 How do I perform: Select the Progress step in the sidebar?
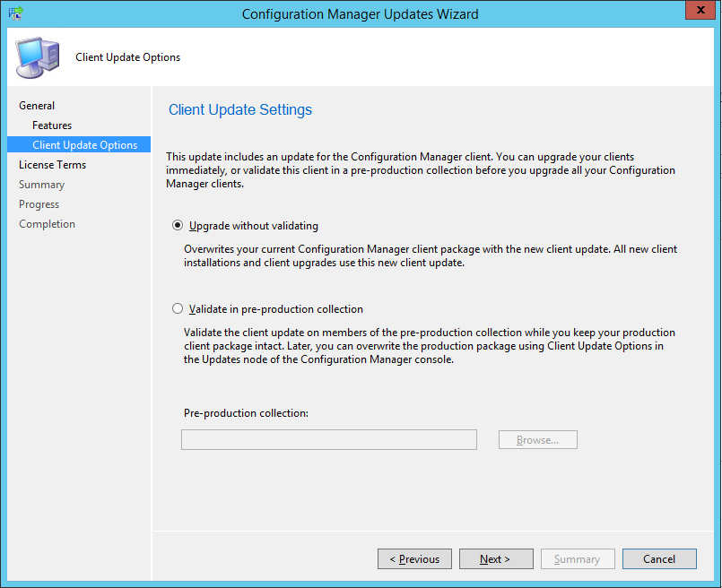pyautogui.click(x=39, y=204)
